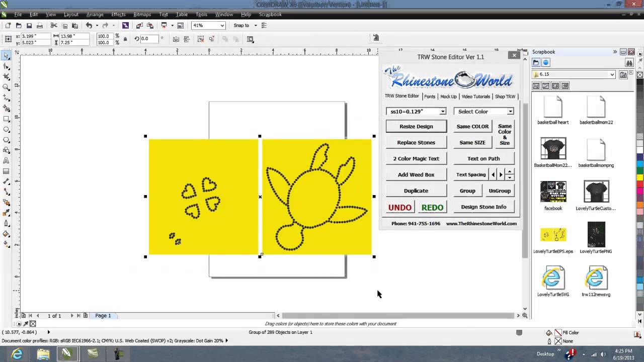644x362 pixels.
Task: Select the Polygon tool
Action: point(7,140)
